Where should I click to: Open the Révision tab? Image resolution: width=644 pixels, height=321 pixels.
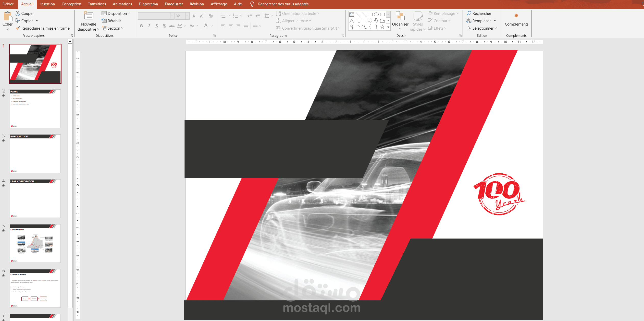click(x=197, y=4)
